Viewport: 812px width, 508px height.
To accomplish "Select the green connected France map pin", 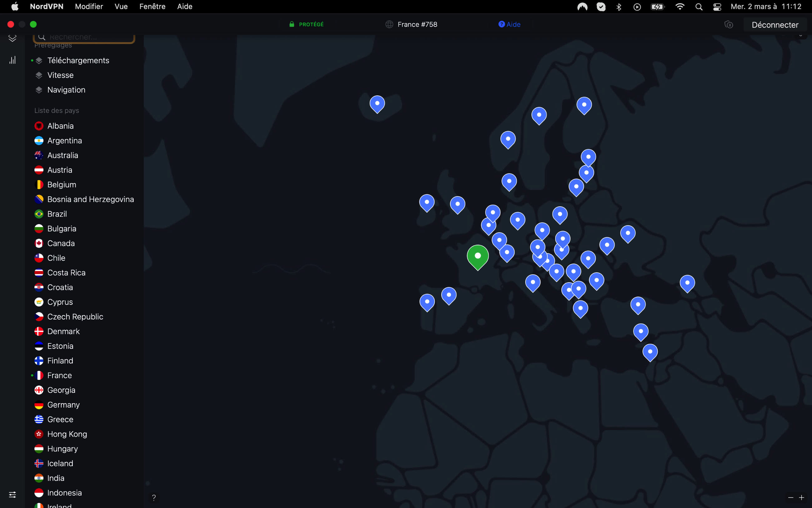I will coord(478,257).
